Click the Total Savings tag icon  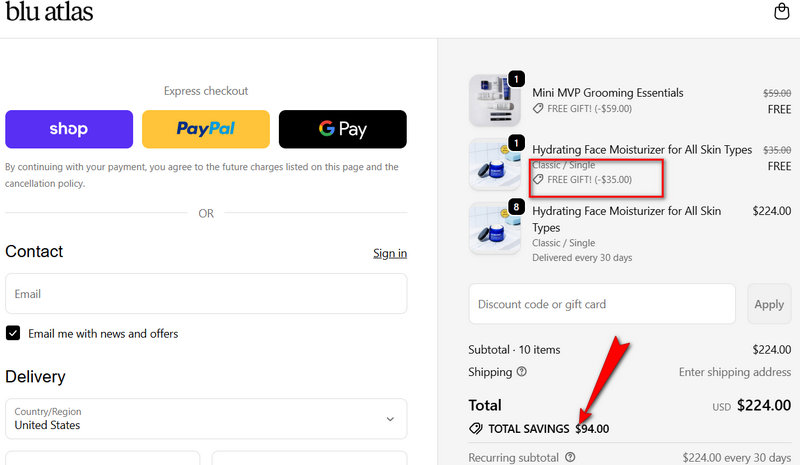[x=476, y=429]
